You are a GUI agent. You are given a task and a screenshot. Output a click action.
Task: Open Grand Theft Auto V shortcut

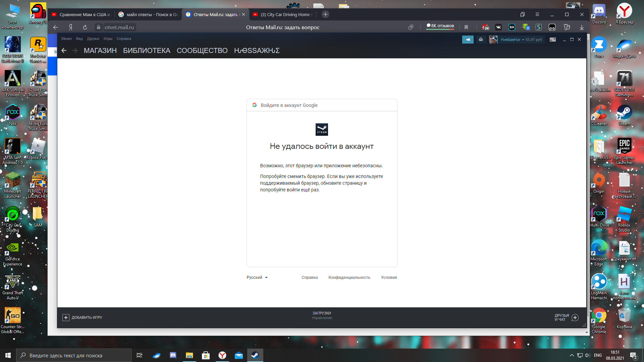(13, 287)
